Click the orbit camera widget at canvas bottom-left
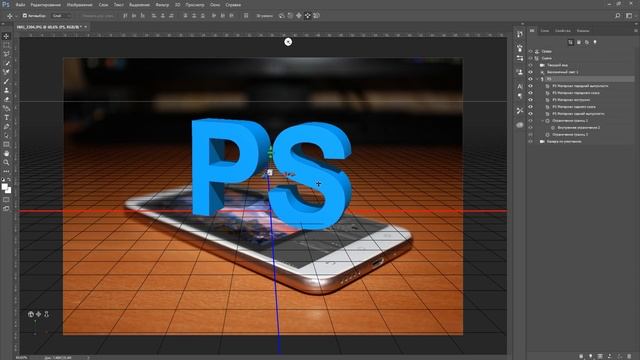Screen dimensions: 640x360 tap(31, 314)
